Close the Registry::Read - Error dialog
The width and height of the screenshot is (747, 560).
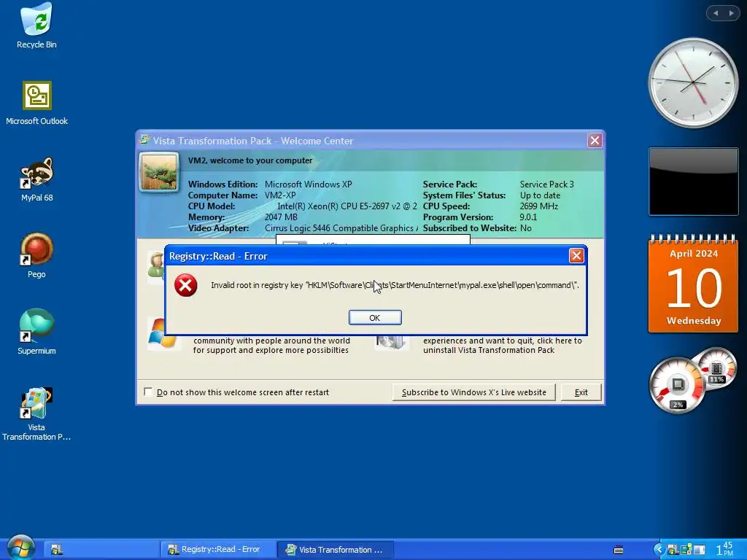click(x=576, y=256)
